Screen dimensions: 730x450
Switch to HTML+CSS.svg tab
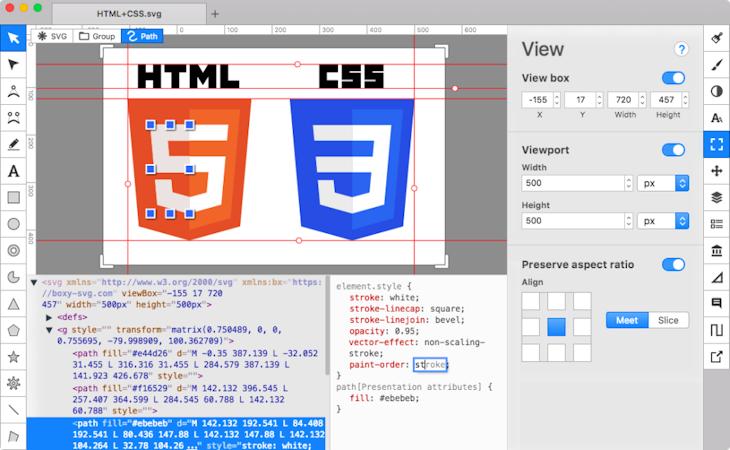click(x=129, y=13)
